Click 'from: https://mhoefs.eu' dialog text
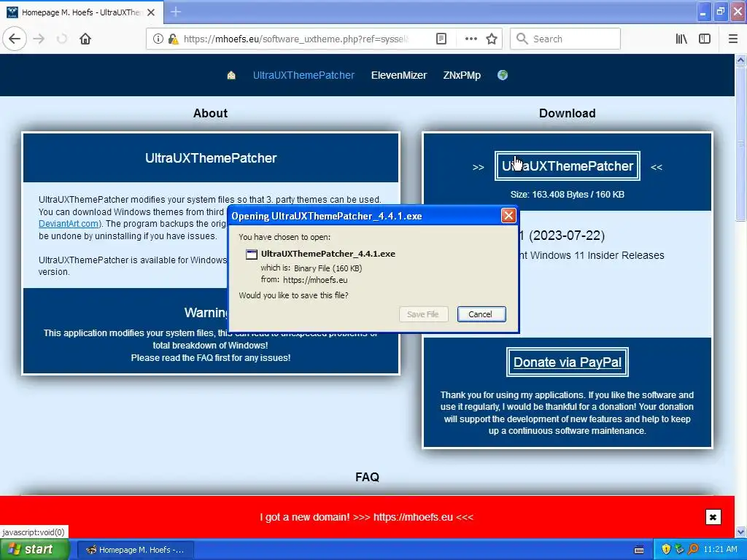747x560 pixels. (x=304, y=280)
